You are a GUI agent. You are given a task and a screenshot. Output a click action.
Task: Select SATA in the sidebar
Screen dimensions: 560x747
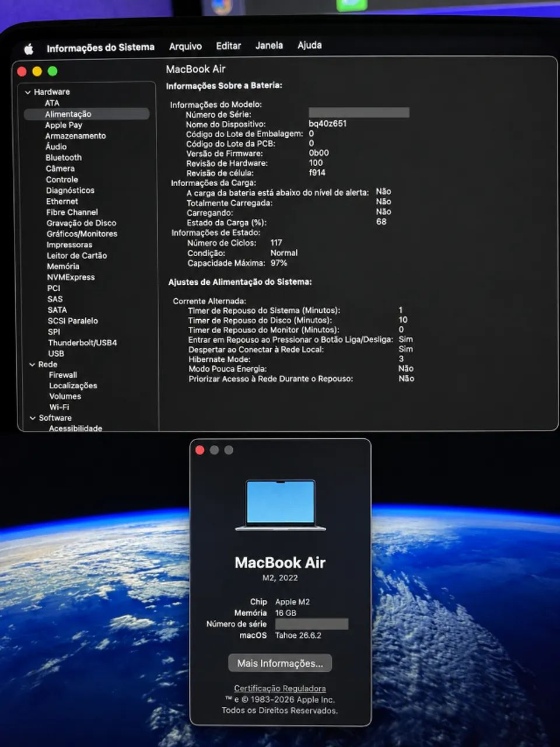tap(57, 310)
